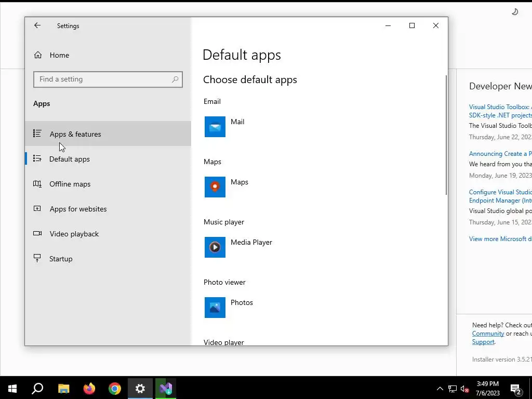Select the Apps & features list icon
The height and width of the screenshot is (399, 532).
coord(37,134)
